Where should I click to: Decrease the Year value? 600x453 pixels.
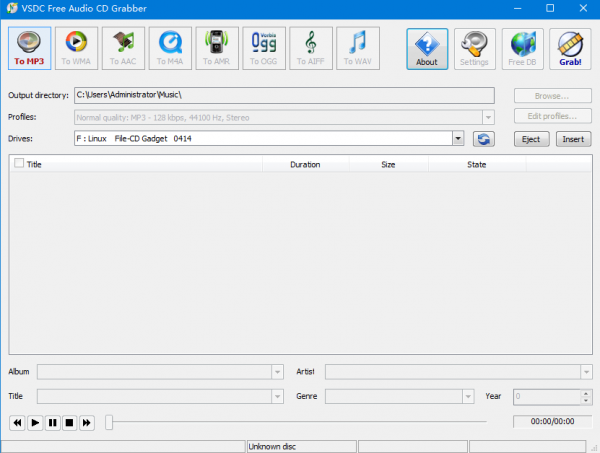point(586,400)
